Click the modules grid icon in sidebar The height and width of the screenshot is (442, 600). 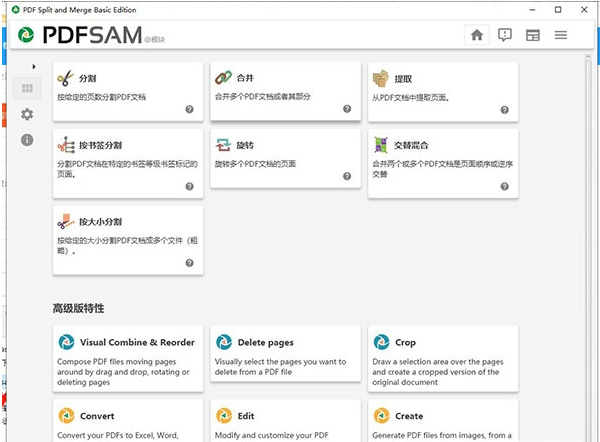click(x=27, y=90)
